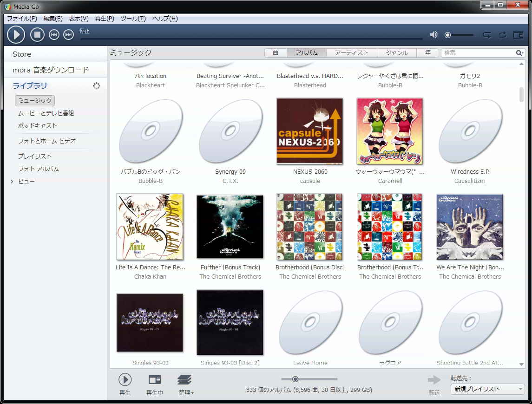Switch to the アルバム view tab
532x404 pixels.
click(306, 53)
